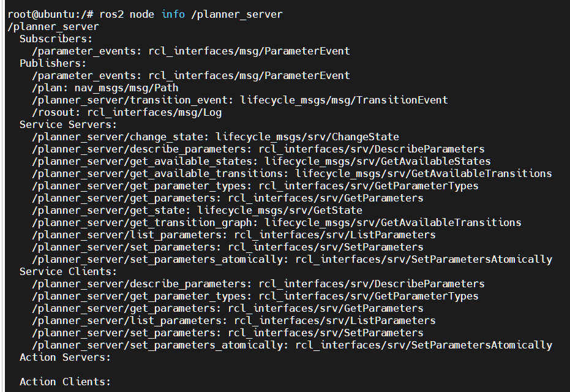
Task: Click the Publishers section heading
Action: pyautogui.click(x=53, y=63)
